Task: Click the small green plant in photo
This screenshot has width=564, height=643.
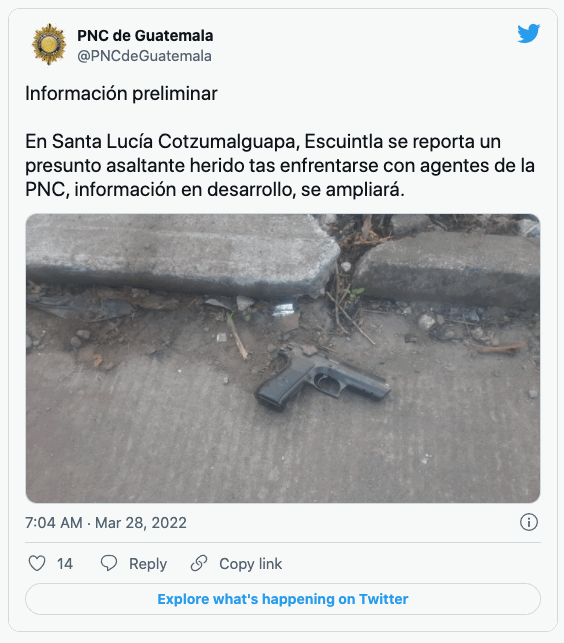Action: [355, 292]
